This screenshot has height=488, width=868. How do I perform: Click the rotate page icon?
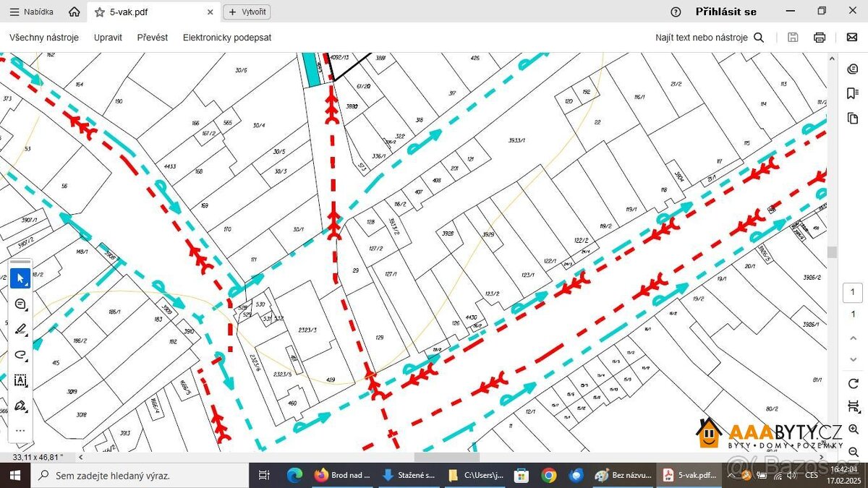[854, 383]
